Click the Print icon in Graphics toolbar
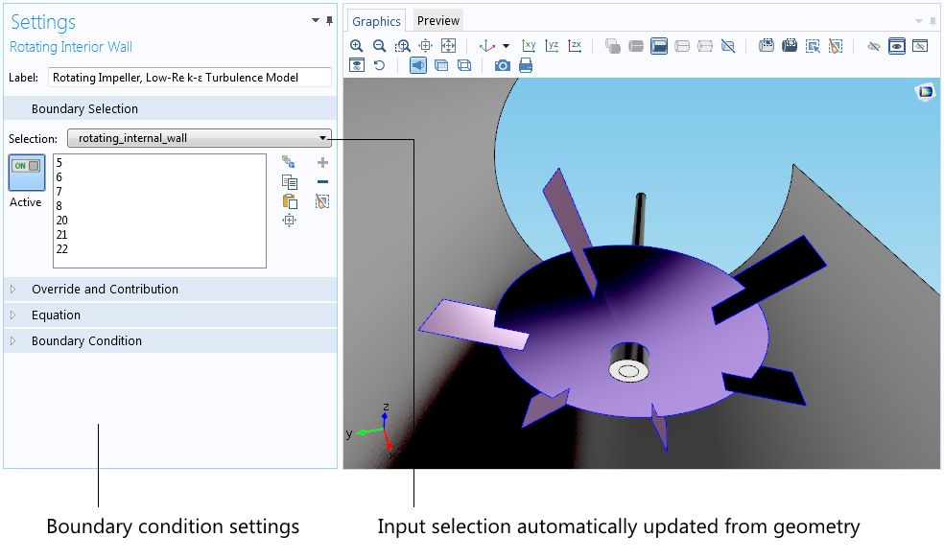The width and height of the screenshot is (944, 560). 526,65
